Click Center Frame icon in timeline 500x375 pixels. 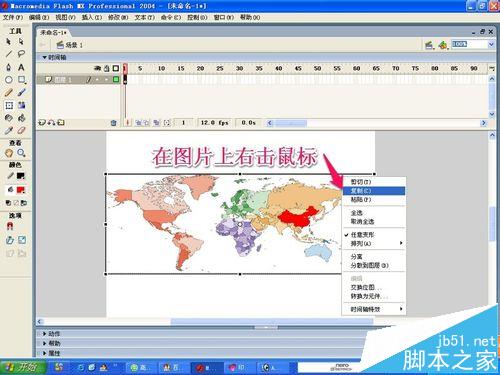[x=128, y=123]
